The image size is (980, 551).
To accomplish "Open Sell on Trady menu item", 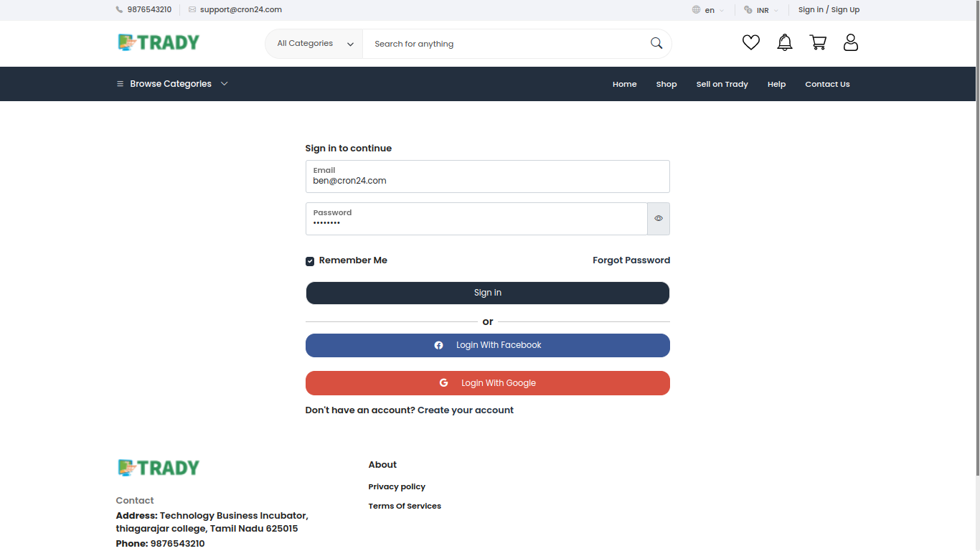I will [x=722, y=84].
